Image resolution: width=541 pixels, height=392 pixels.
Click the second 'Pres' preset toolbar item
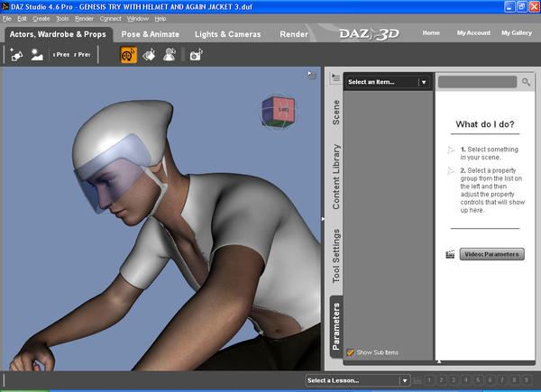pyautogui.click(x=82, y=55)
